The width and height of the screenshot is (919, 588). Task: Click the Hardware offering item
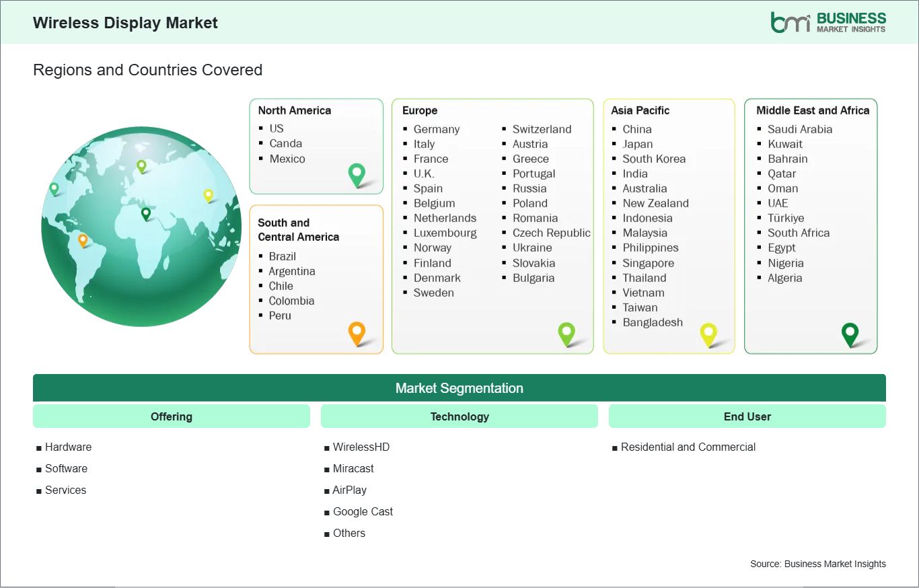point(68,447)
